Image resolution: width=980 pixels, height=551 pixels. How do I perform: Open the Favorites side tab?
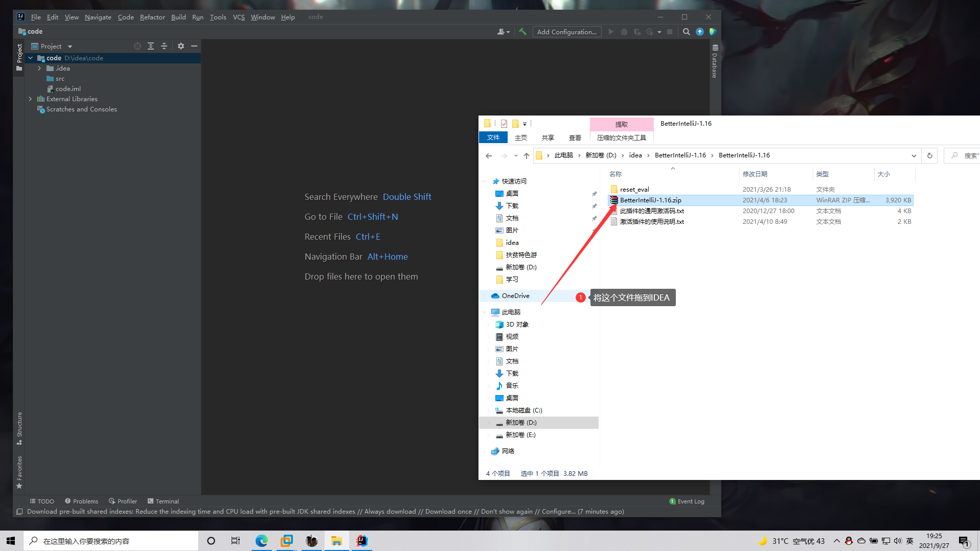click(x=19, y=472)
